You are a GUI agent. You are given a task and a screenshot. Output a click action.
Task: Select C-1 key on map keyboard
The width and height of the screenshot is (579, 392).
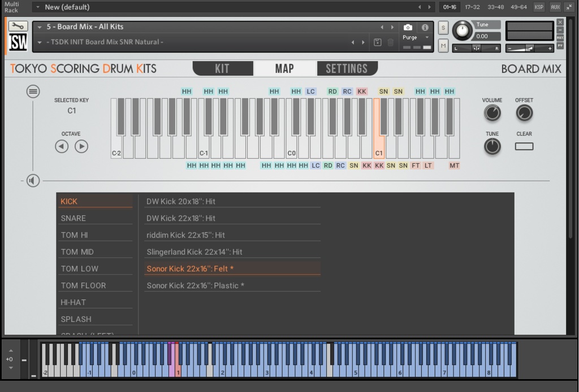[x=204, y=147]
